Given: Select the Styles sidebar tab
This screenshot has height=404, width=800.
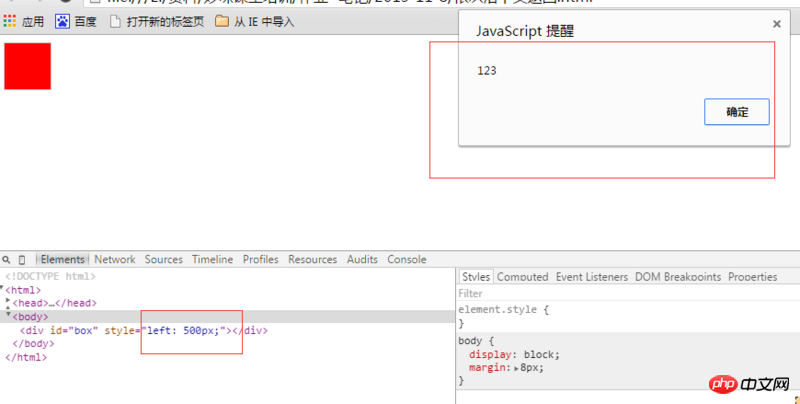Looking at the screenshot, I should (x=476, y=276).
